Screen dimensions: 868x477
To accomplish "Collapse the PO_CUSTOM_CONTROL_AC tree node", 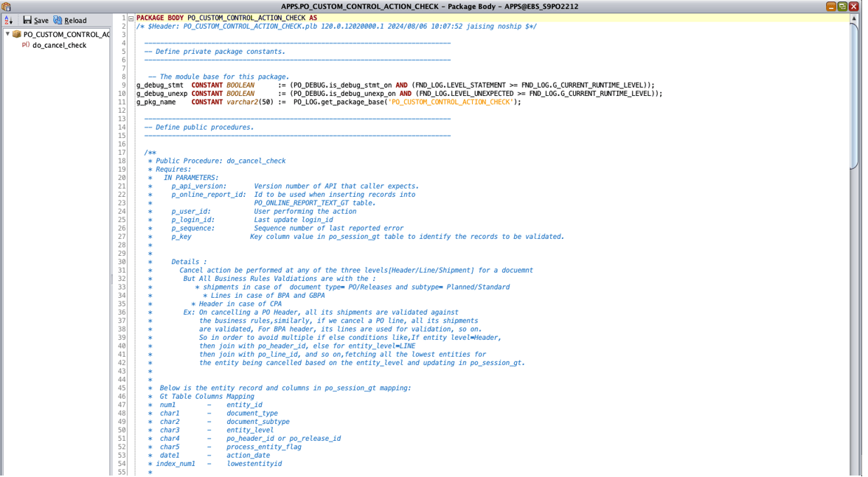I will click(7, 35).
